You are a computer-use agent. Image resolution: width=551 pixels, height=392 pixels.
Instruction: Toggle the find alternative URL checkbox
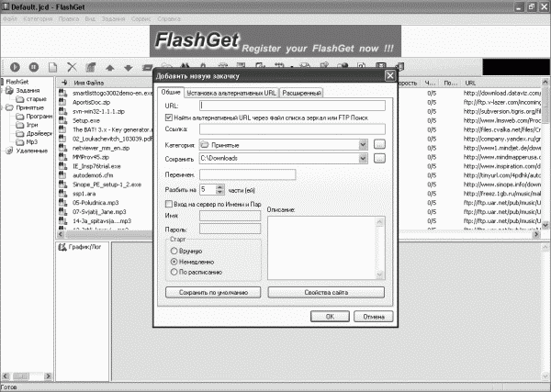[169, 118]
